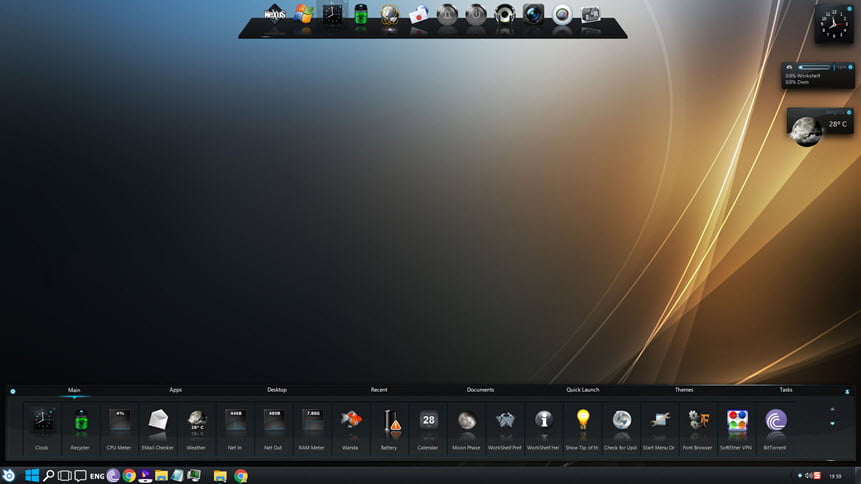
Task: Open the RAM Meter module
Action: tap(312, 429)
